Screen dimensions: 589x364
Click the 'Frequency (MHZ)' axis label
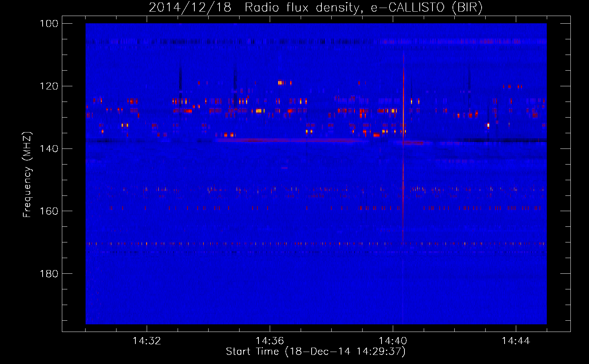tap(27, 174)
